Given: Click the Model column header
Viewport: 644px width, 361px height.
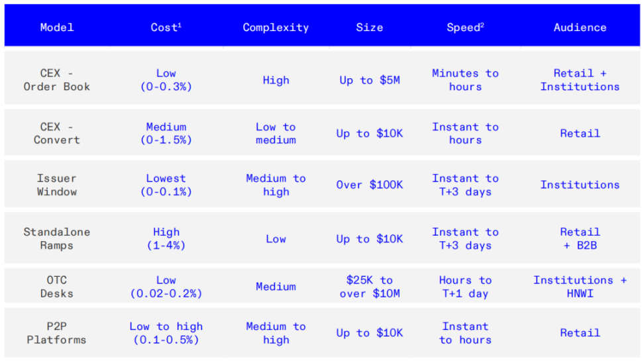Looking at the screenshot, I should [x=57, y=28].
